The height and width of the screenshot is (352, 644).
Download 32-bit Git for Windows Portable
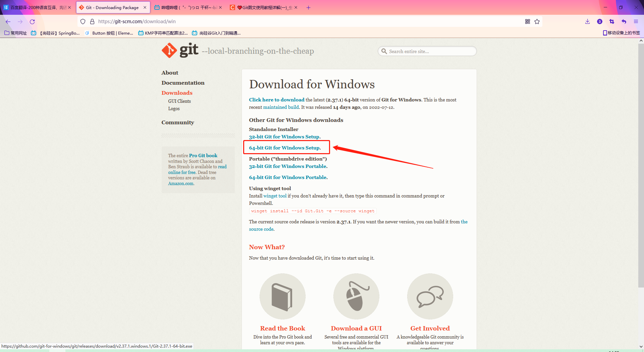288,166
